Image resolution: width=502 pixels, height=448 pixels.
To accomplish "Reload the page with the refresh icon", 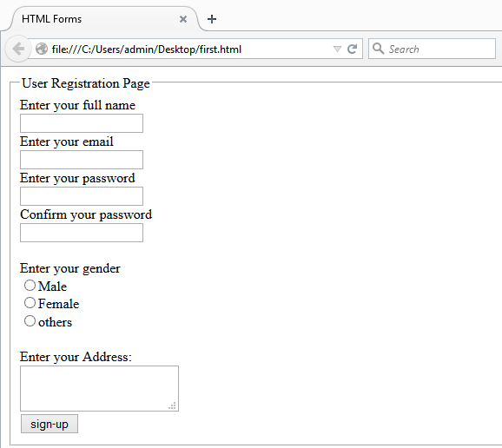I will (x=352, y=49).
